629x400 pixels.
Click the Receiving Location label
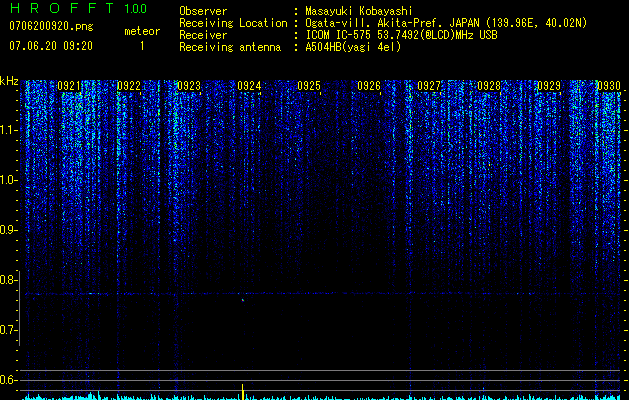(233, 23)
